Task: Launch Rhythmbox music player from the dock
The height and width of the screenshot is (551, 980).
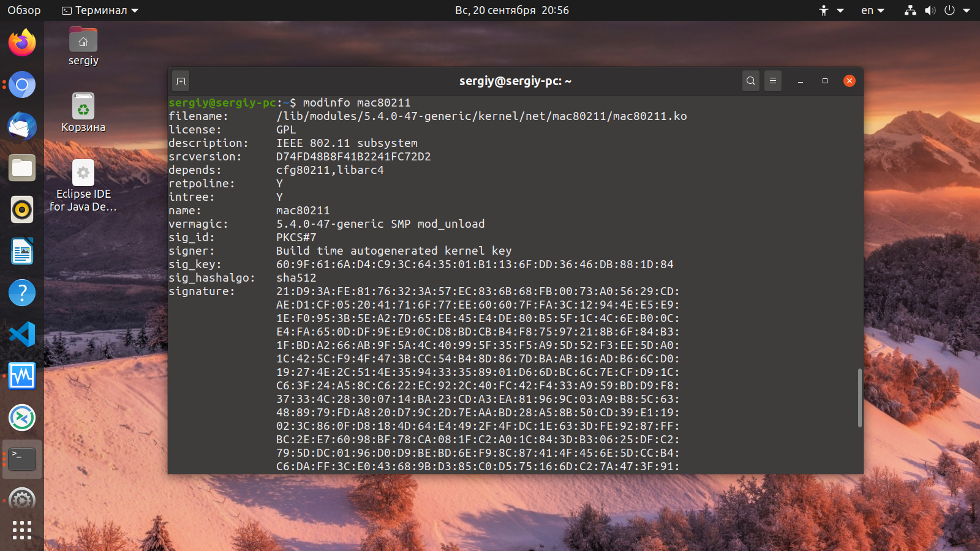Action: coord(22,209)
